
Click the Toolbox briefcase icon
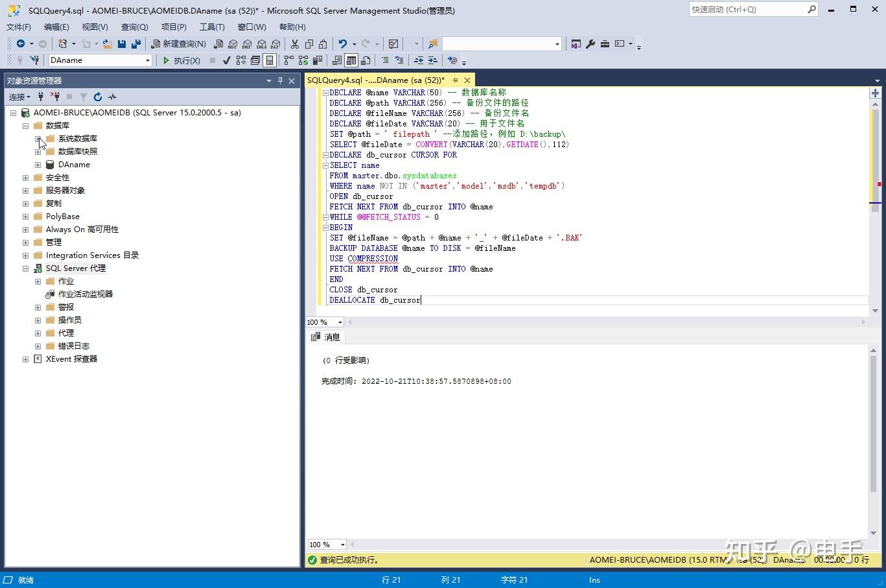(605, 43)
